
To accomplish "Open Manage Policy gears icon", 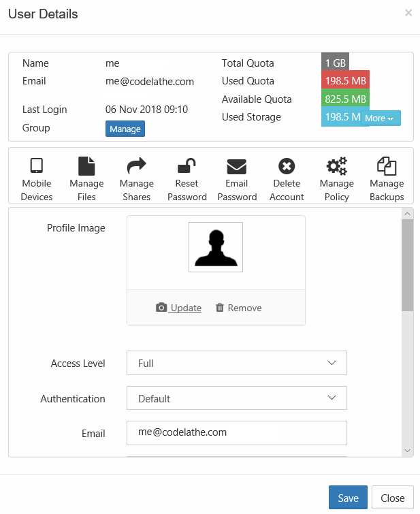I will [336, 166].
